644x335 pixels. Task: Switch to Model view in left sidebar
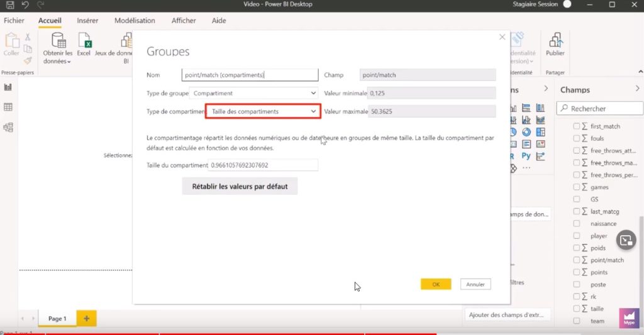click(8, 127)
